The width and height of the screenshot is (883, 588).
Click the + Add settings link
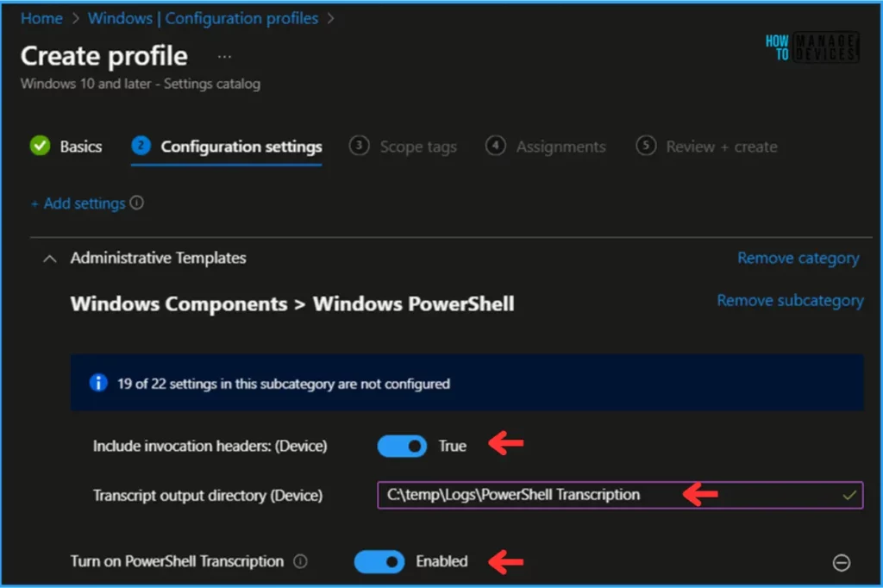[x=78, y=203]
